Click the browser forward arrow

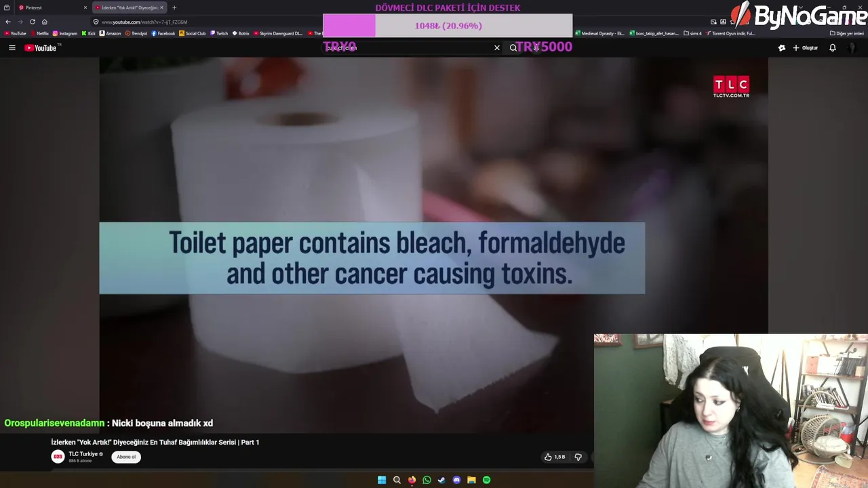[x=20, y=22]
